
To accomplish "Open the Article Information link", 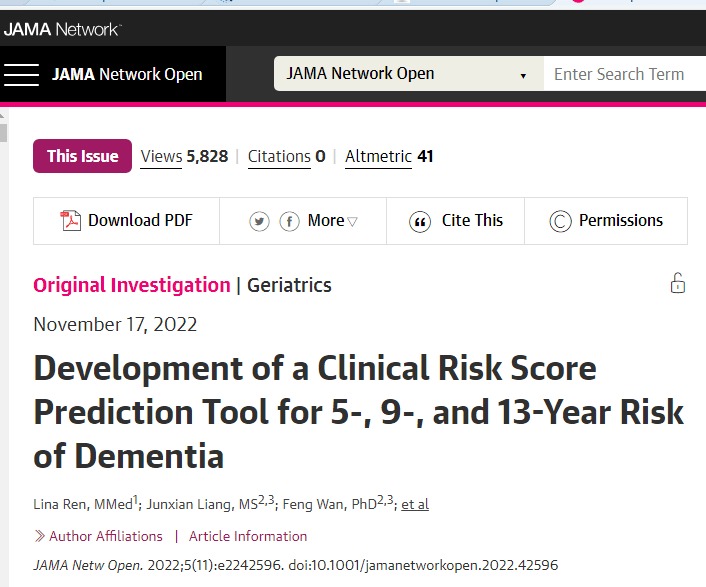I will 248,536.
